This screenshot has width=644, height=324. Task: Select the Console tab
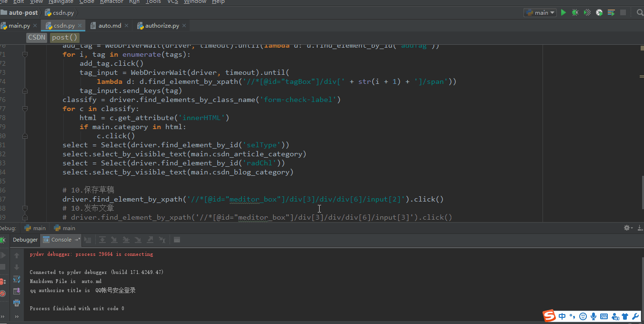coord(61,240)
